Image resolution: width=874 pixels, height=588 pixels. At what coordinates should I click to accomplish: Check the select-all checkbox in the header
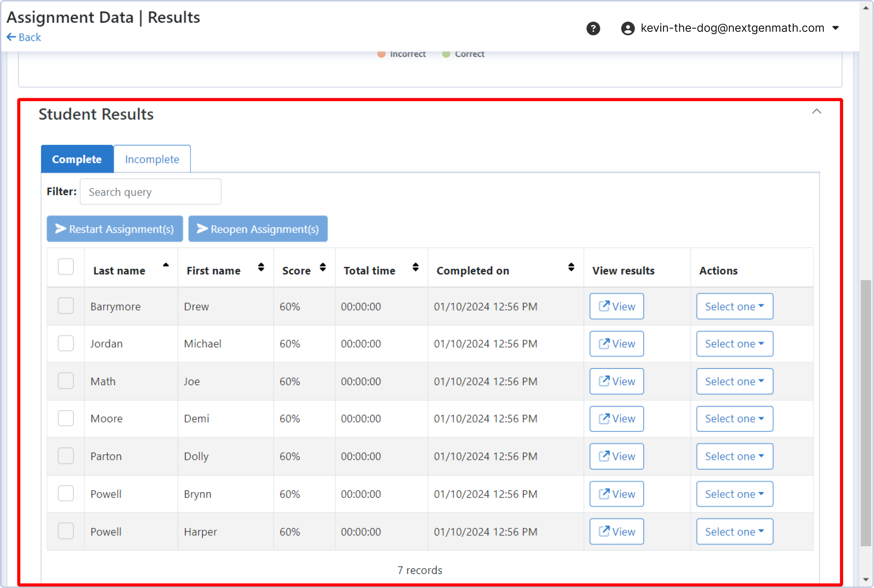tap(66, 266)
